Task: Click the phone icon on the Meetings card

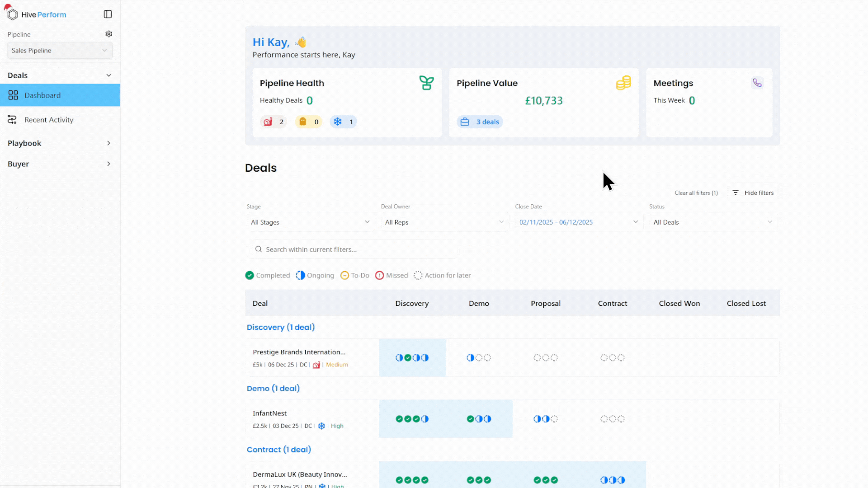Action: 757,83
